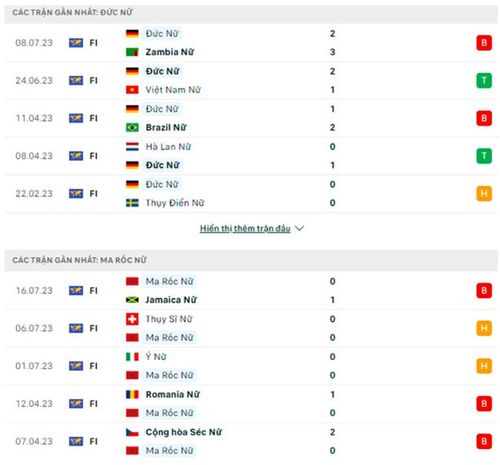Screen dimensions: 500x465
Task: Click the Zambia Nữ flag icon
Action: (132, 52)
